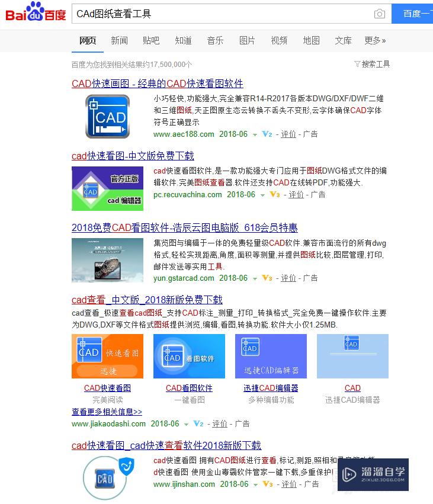Click the blue CAD app icon thumbnail

[107, 116]
